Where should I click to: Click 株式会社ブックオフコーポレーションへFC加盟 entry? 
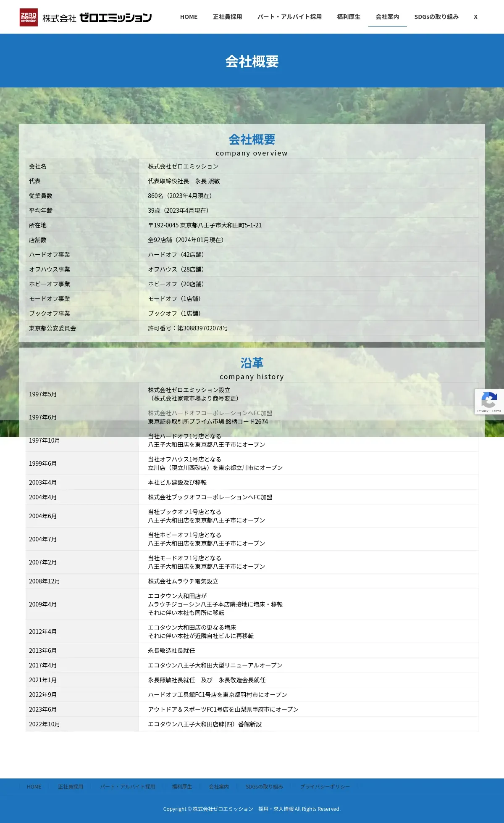[210, 497]
